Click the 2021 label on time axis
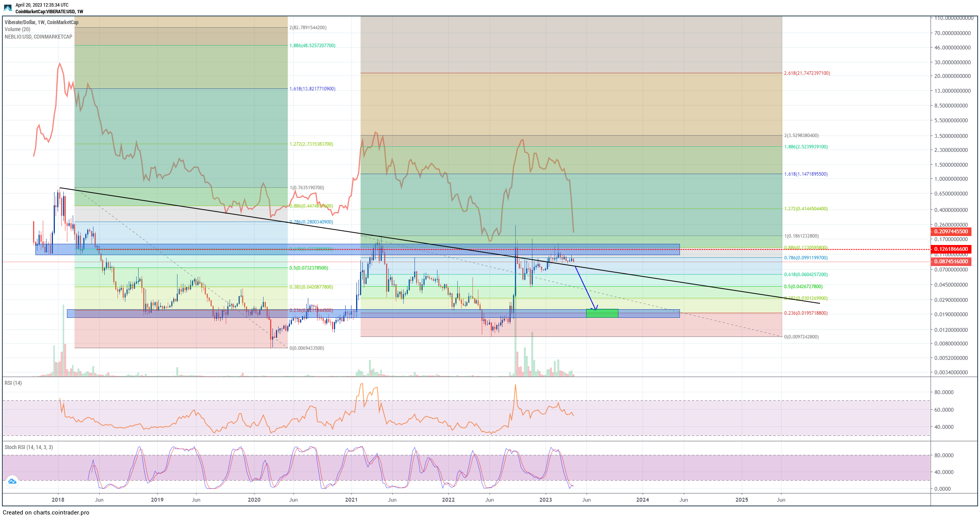980x518 pixels. 351,500
